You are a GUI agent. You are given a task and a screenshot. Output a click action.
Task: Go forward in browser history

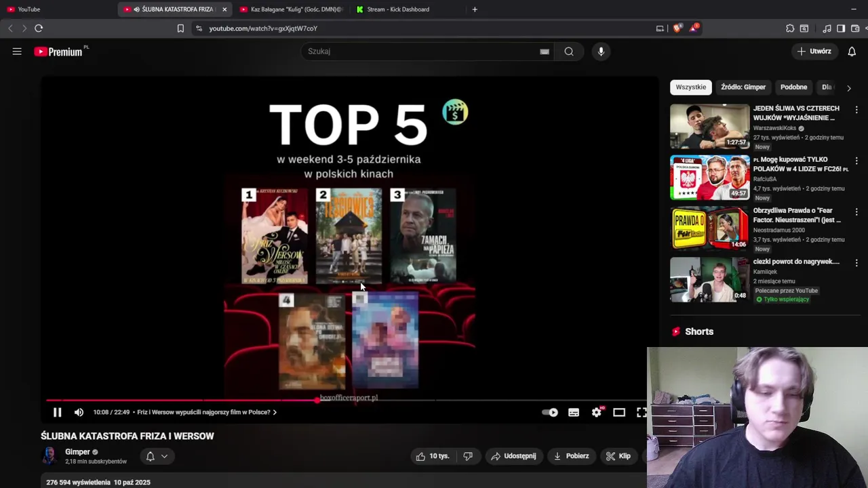[24, 28]
